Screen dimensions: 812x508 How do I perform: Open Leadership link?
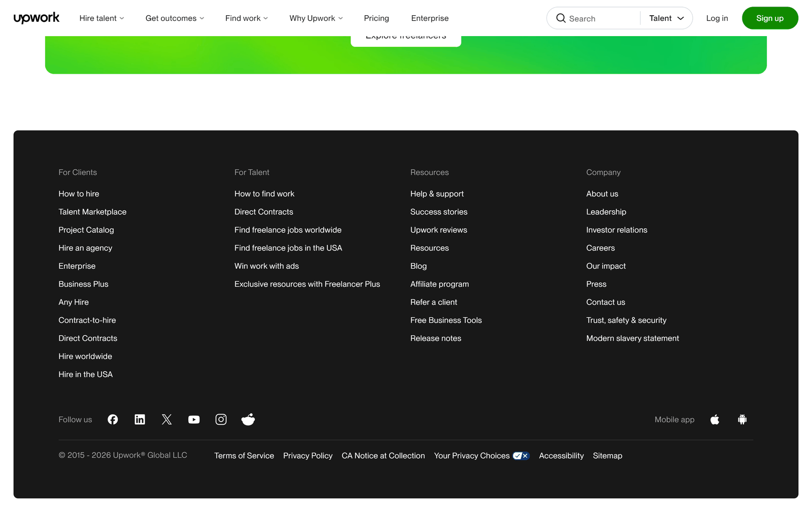[x=606, y=212]
